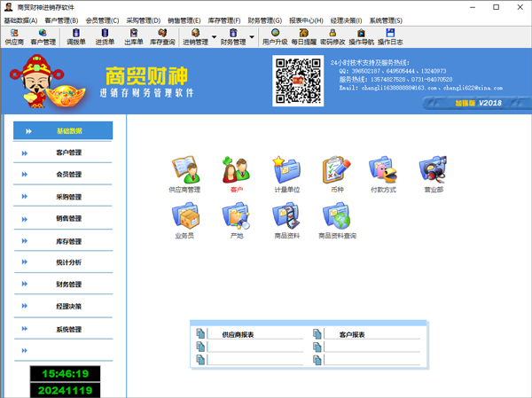Open the 产地 module icon
The width and height of the screenshot is (532, 398).
[237, 221]
